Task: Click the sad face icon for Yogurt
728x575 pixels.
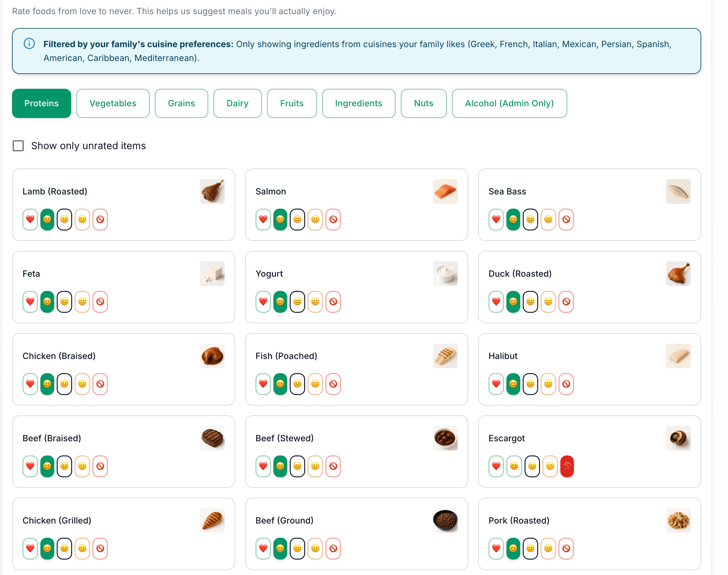Action: [316, 302]
